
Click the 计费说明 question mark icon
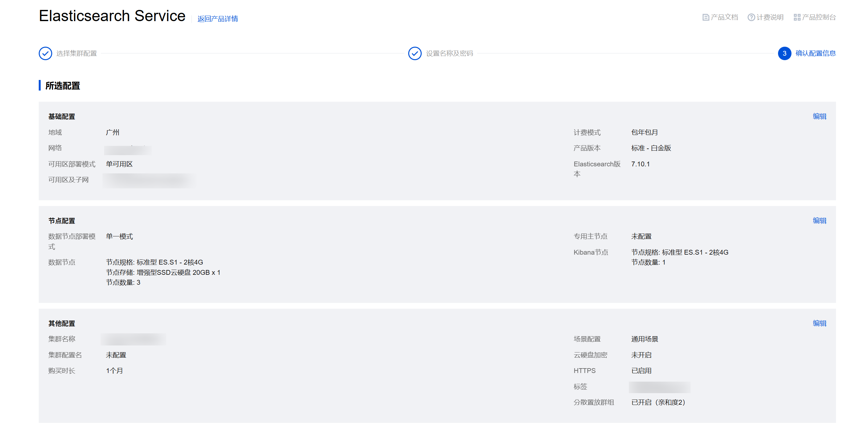[x=751, y=17]
